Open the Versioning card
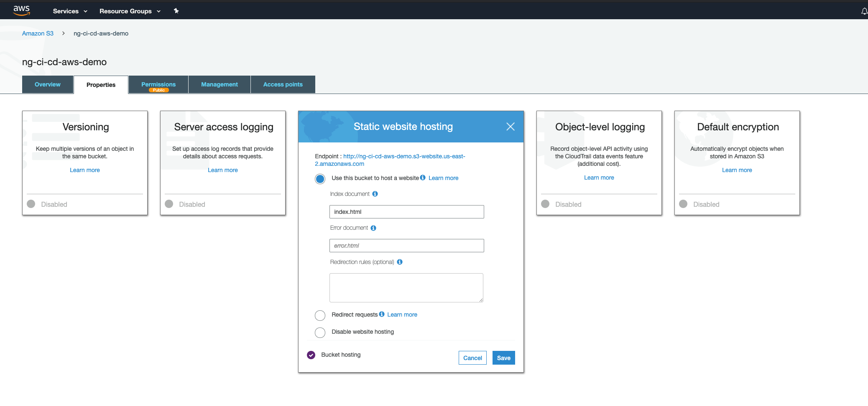Image resolution: width=868 pixels, height=406 pixels. click(x=85, y=163)
